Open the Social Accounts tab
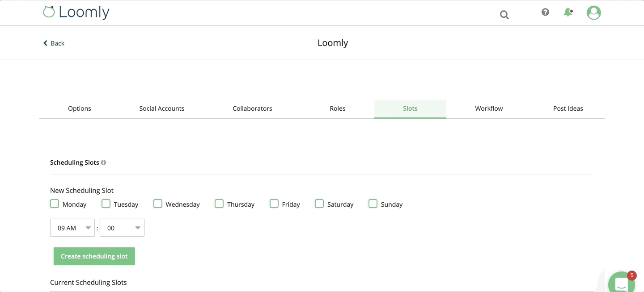 coord(161,108)
